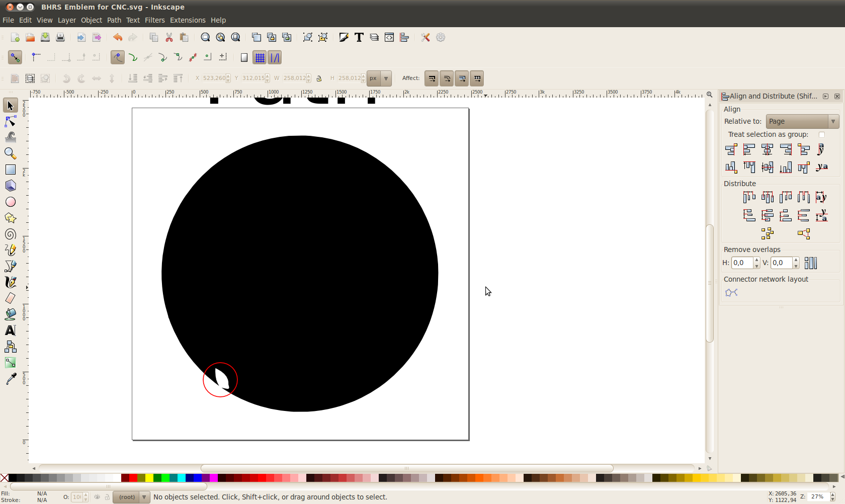Click Zoom to fit selection icon
Screen dimensions: 845x504
pos(205,37)
